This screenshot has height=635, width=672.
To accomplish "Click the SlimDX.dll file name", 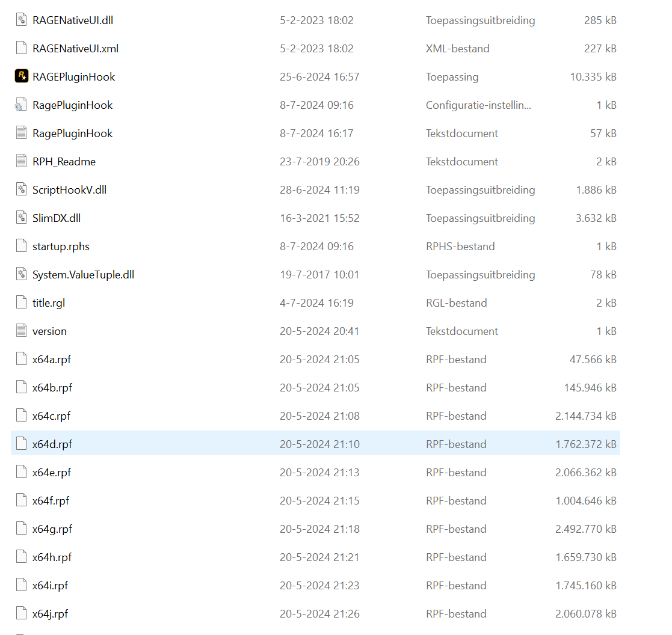I will coord(57,218).
